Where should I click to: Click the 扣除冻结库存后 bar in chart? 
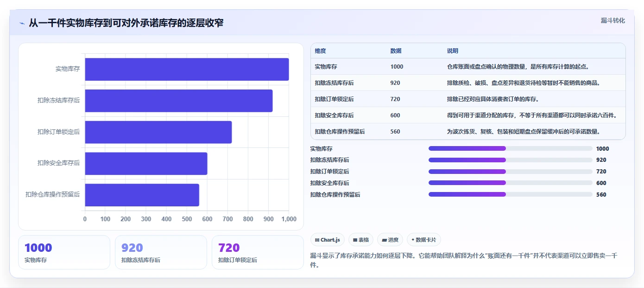[178, 101]
